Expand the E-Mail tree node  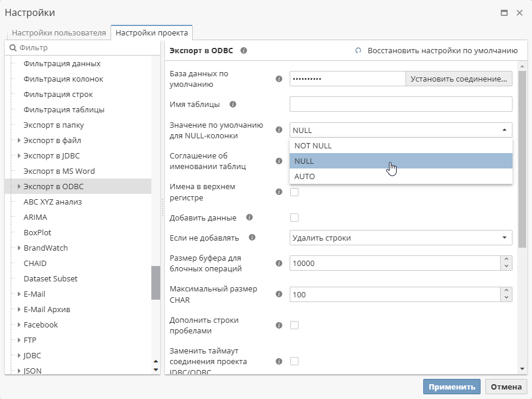[x=19, y=294]
